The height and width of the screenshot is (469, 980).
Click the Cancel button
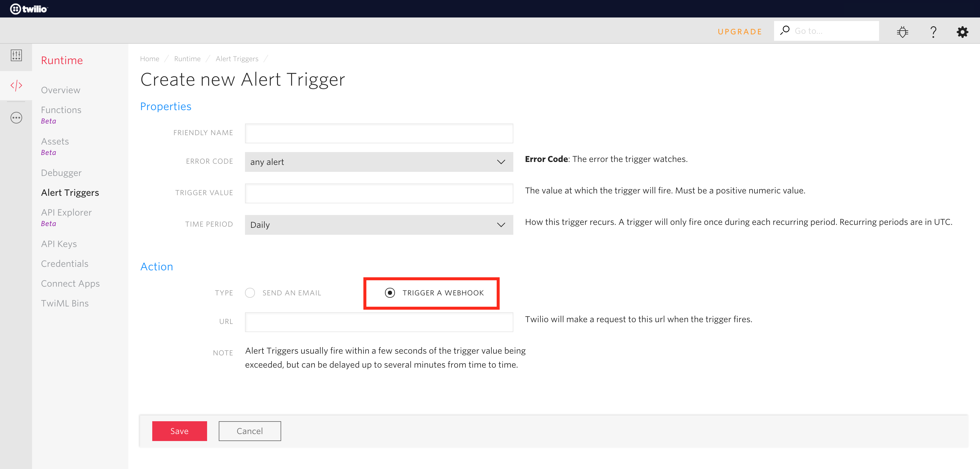(250, 431)
